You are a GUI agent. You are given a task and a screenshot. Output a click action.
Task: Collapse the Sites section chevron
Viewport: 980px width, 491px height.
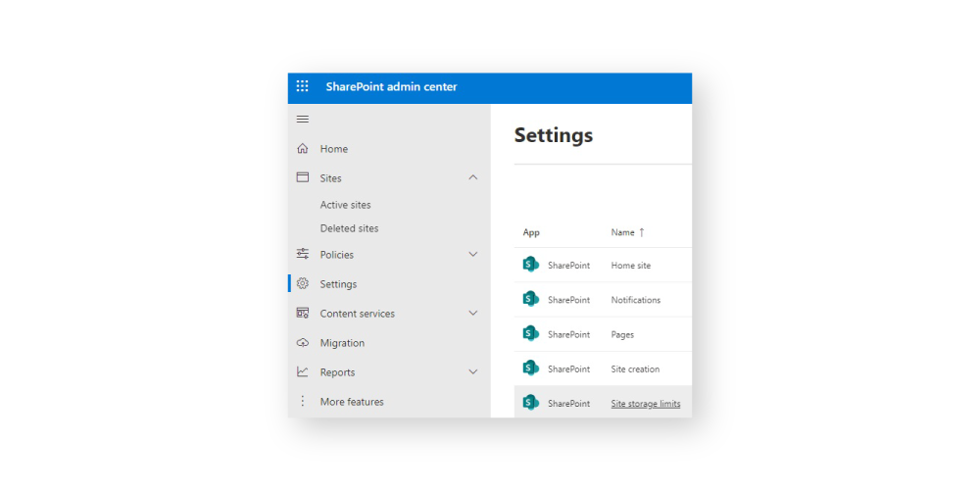[x=473, y=177]
